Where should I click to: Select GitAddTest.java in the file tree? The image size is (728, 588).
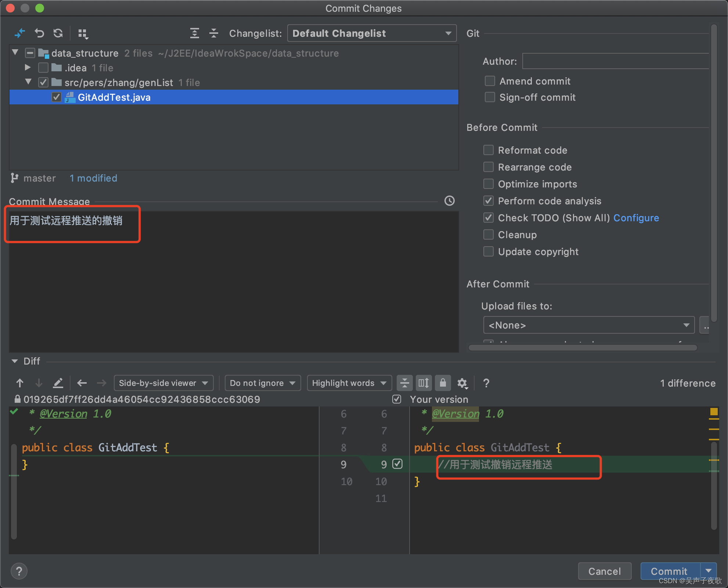pyautogui.click(x=234, y=97)
